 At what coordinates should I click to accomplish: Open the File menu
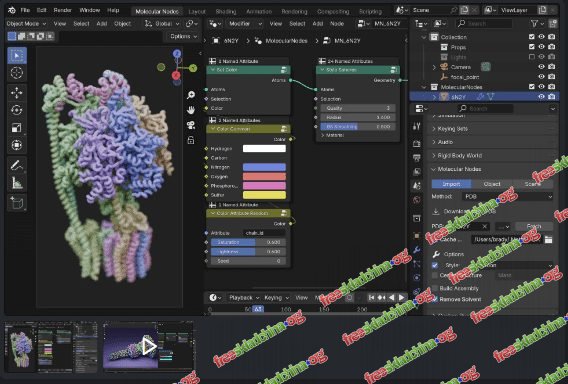[25, 10]
